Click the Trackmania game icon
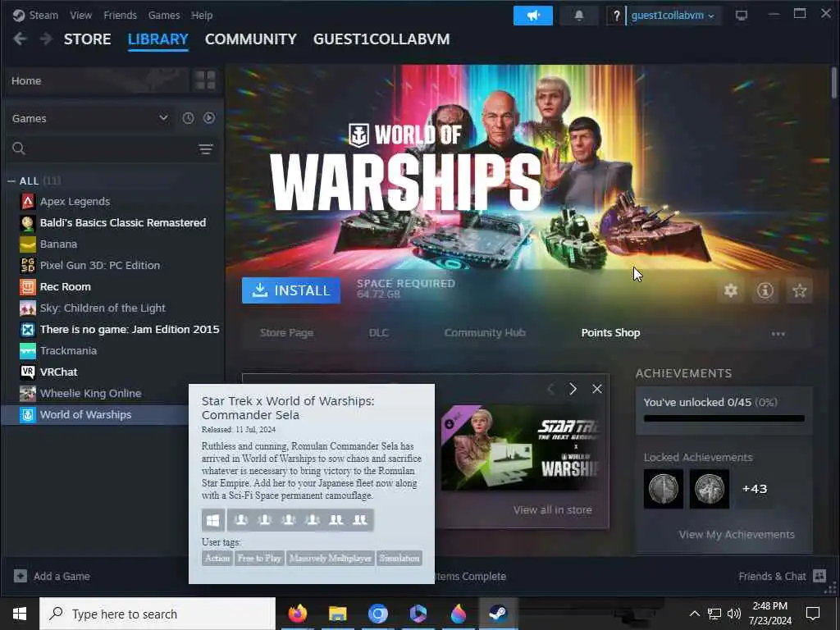Image resolution: width=840 pixels, height=630 pixels. [x=27, y=350]
